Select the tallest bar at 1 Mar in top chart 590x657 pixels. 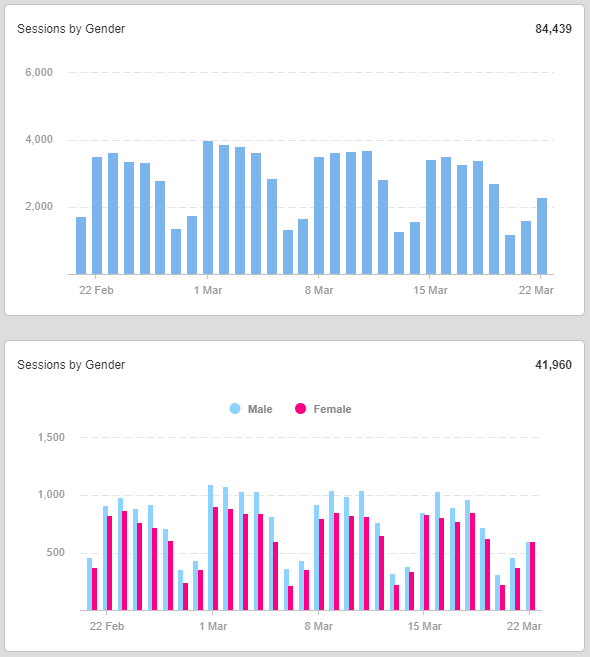[x=208, y=208]
